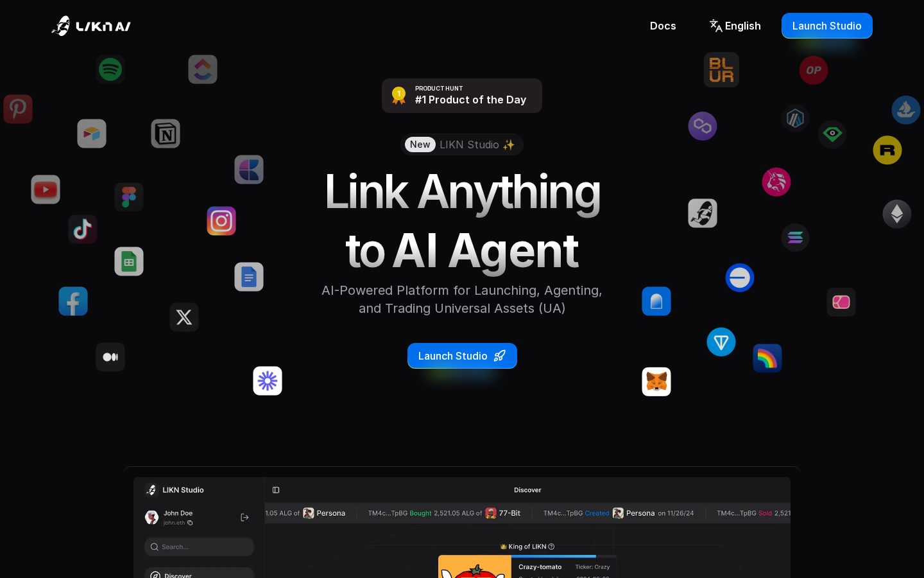Screen dimensions: 924x578
Task: Click the OpenSea sailboat icon
Action: [906, 110]
